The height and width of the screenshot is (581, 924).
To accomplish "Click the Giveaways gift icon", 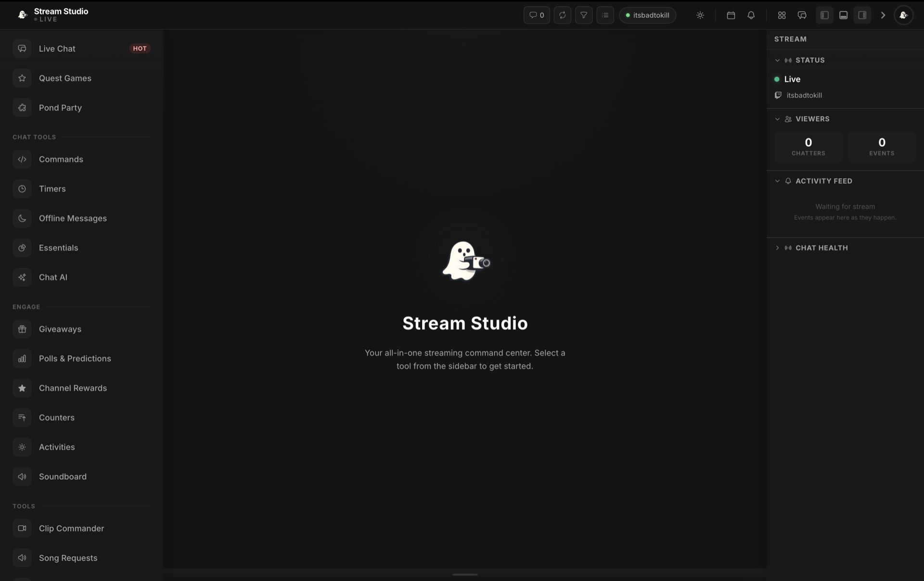I will click(x=22, y=329).
